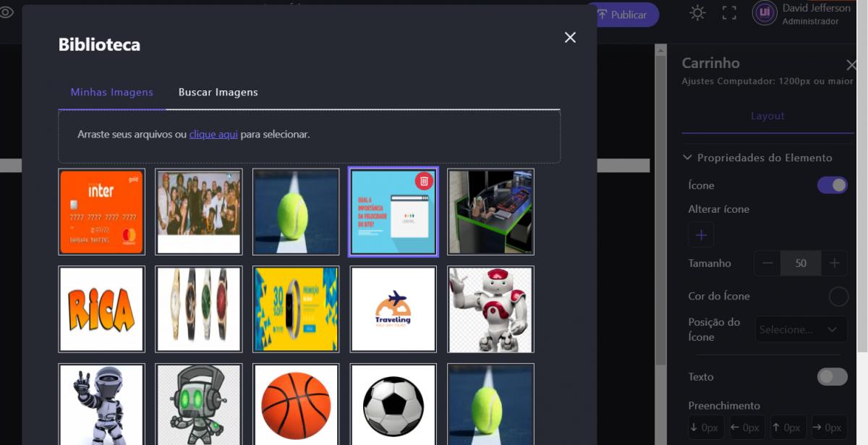Switch to Buscar Imagens tab
Screen dimensions: 868x445
click(x=218, y=92)
